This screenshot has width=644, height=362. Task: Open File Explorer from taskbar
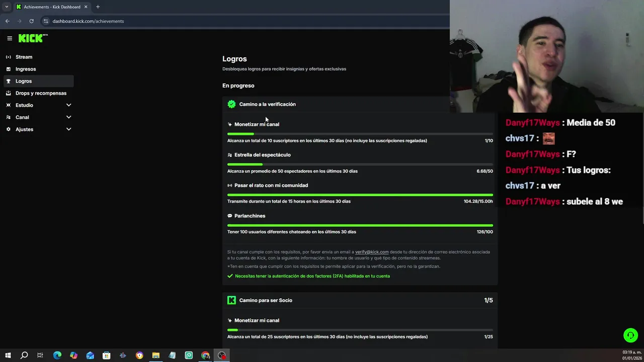[x=155, y=355]
